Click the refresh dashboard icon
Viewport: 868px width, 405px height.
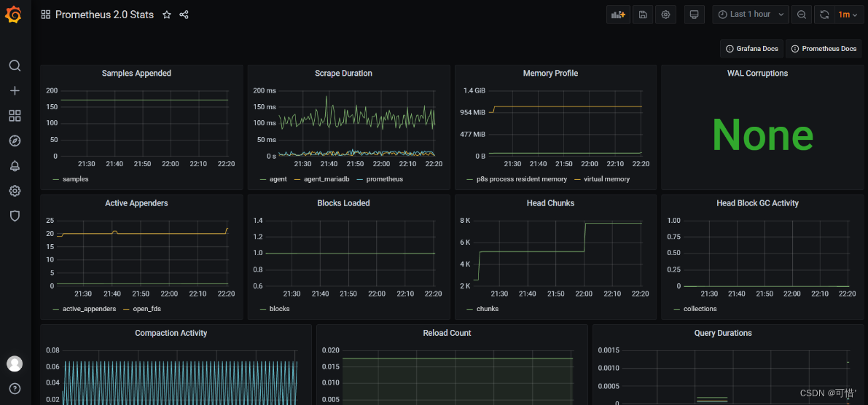(824, 15)
